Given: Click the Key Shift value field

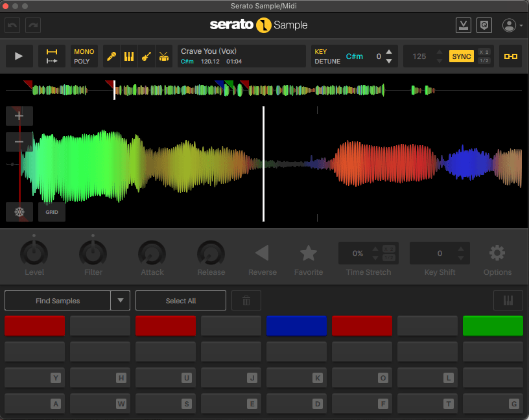Looking at the screenshot, I should point(440,253).
